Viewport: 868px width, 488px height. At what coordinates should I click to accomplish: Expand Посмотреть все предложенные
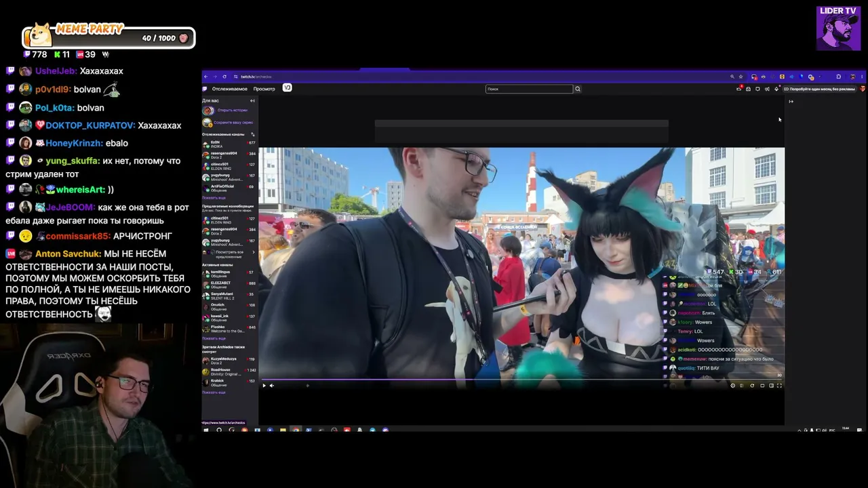229,253
